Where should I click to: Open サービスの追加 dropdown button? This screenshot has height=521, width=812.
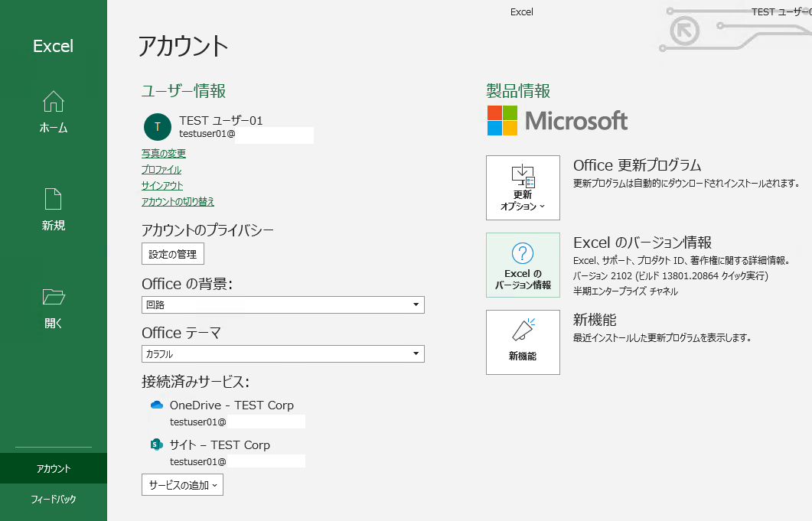pos(182,485)
